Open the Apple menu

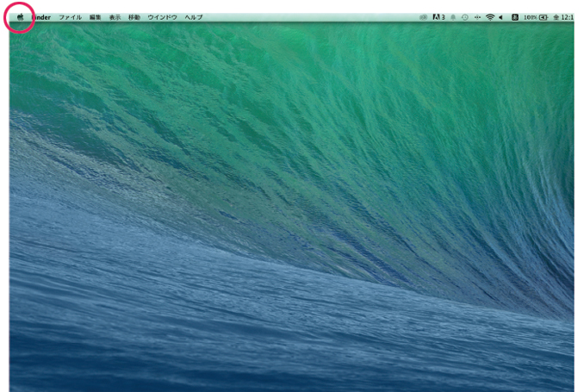tap(20, 17)
